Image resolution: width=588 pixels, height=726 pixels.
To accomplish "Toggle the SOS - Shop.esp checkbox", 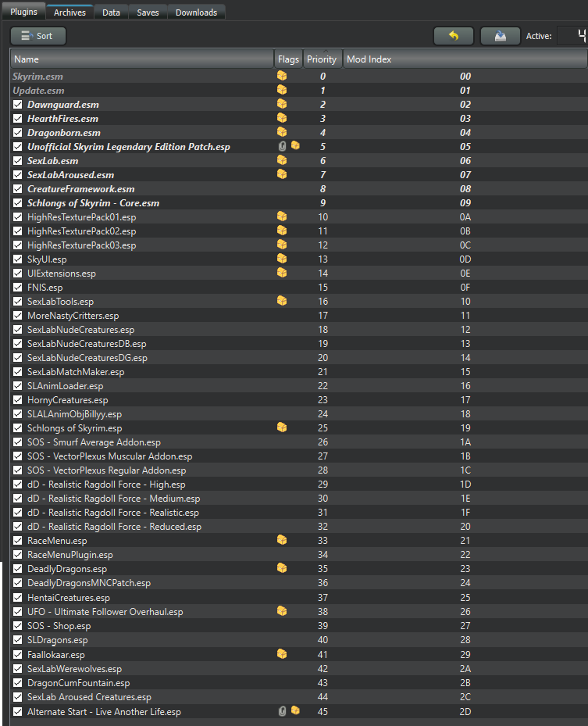I will point(18,626).
